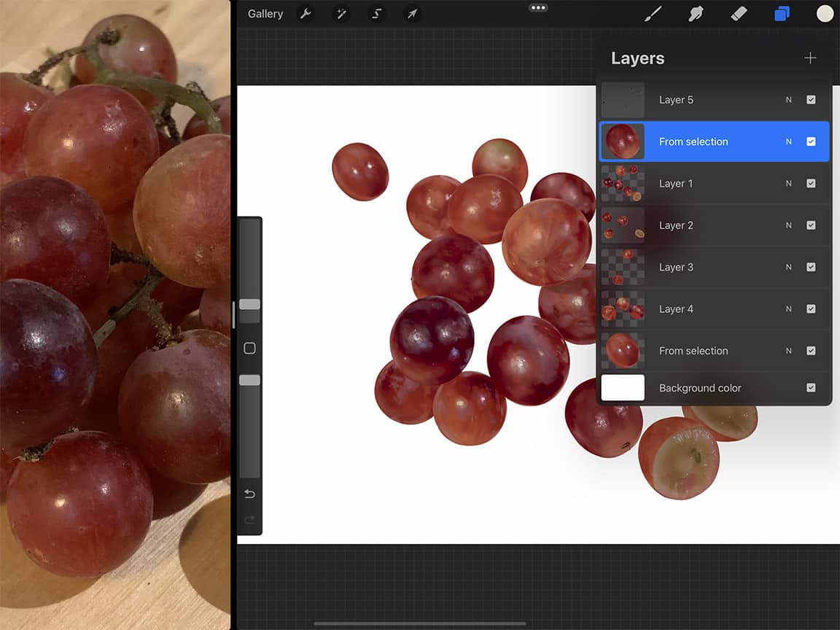
Task: Hide the Background color layer
Action: (811, 387)
